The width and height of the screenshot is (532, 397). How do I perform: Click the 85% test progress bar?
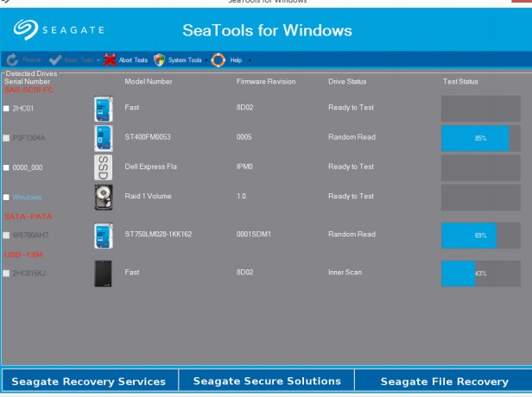[480, 138]
